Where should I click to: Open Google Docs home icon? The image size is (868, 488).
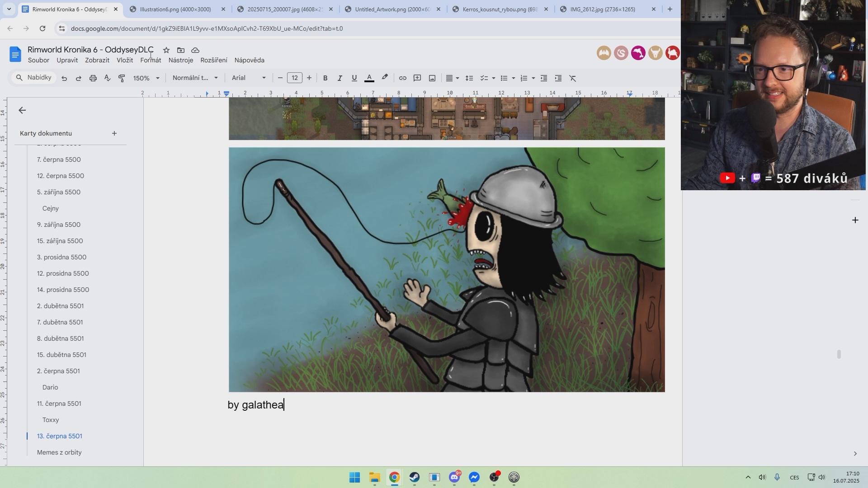click(x=15, y=55)
